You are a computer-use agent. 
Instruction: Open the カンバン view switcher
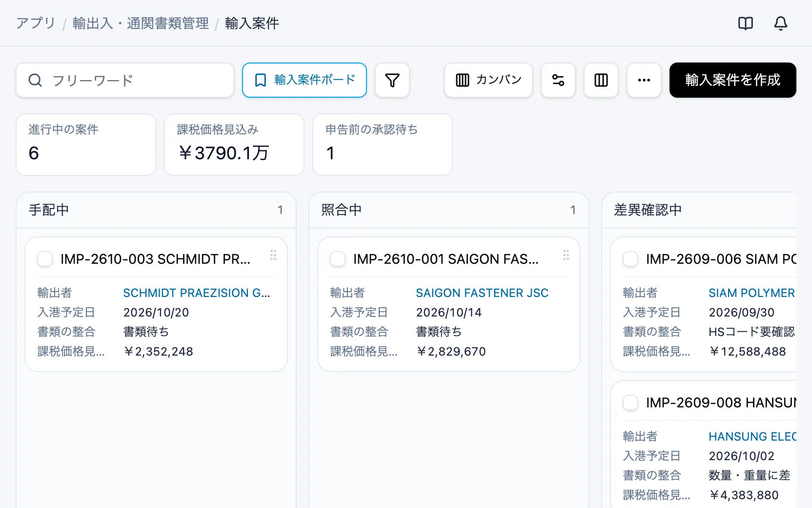click(488, 80)
